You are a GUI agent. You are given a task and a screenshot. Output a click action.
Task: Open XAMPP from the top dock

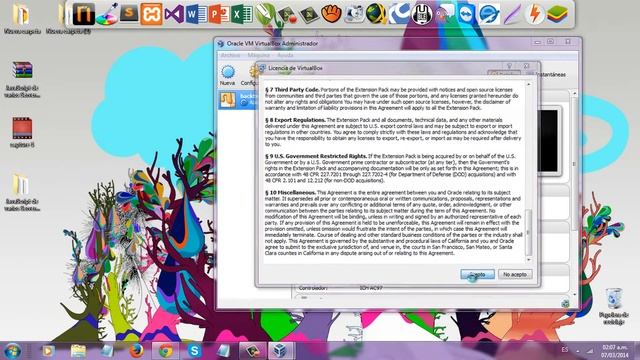tap(151, 14)
